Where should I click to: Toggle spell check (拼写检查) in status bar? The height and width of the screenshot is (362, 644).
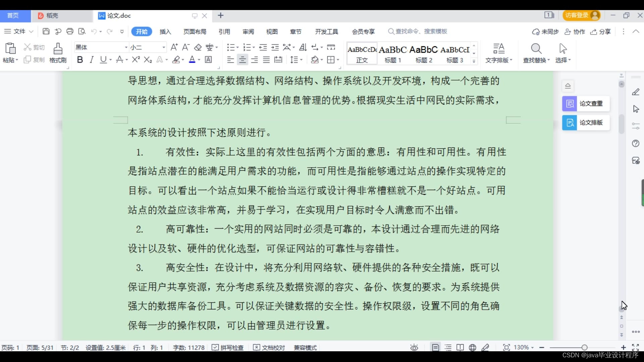point(228,348)
